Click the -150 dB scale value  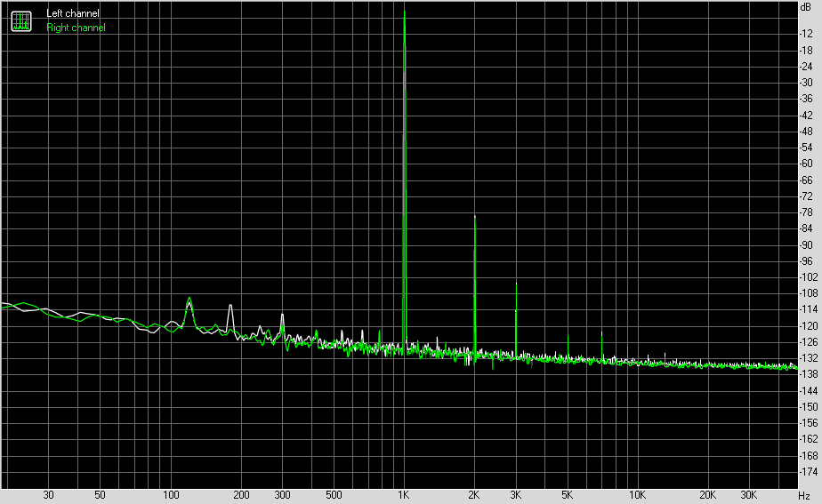tap(809, 407)
